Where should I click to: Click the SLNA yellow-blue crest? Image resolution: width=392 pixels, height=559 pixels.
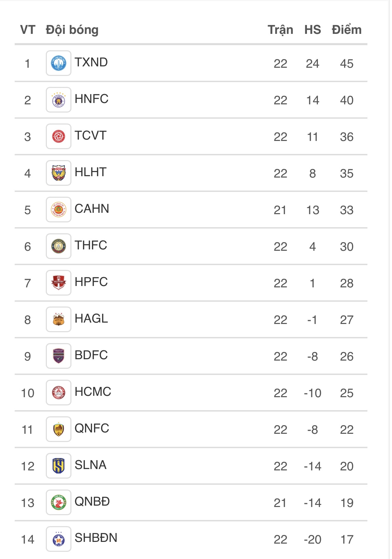tap(58, 466)
